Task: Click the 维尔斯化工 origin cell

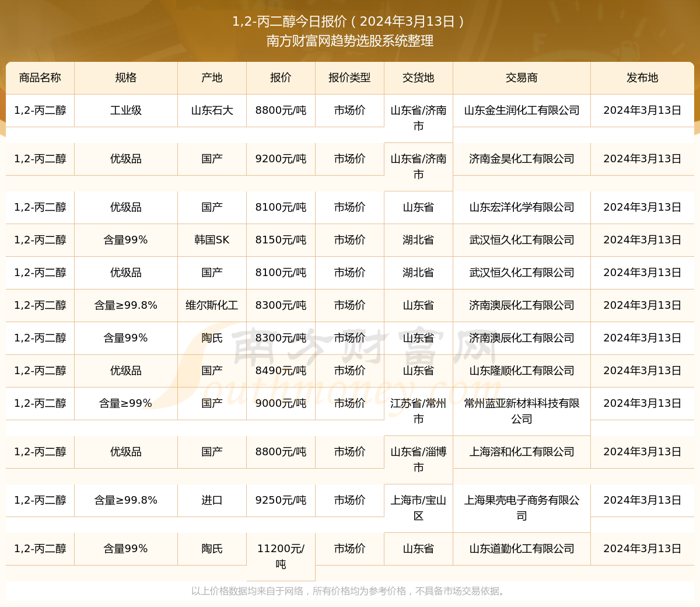Action: [212, 305]
